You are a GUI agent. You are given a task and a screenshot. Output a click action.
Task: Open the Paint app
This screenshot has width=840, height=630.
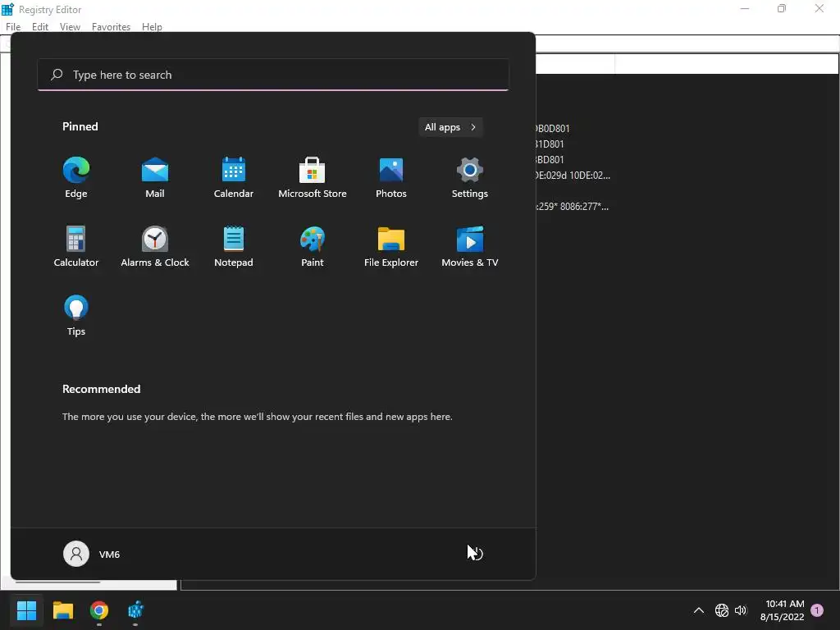(313, 247)
